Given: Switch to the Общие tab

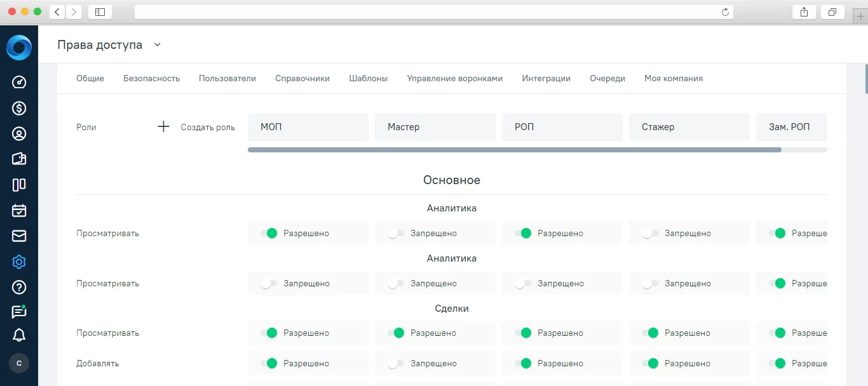Looking at the screenshot, I should pyautogui.click(x=90, y=78).
